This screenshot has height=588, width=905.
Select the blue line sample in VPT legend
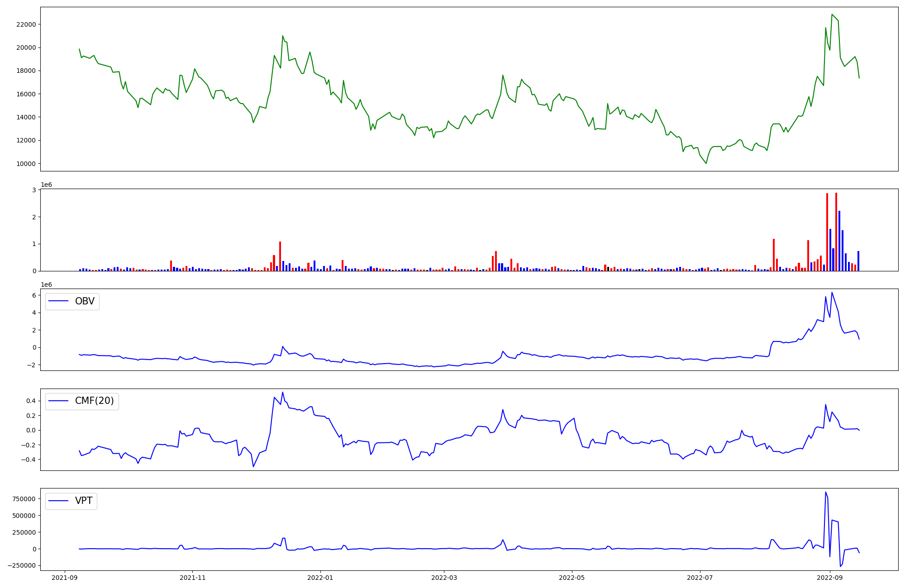tap(58, 501)
